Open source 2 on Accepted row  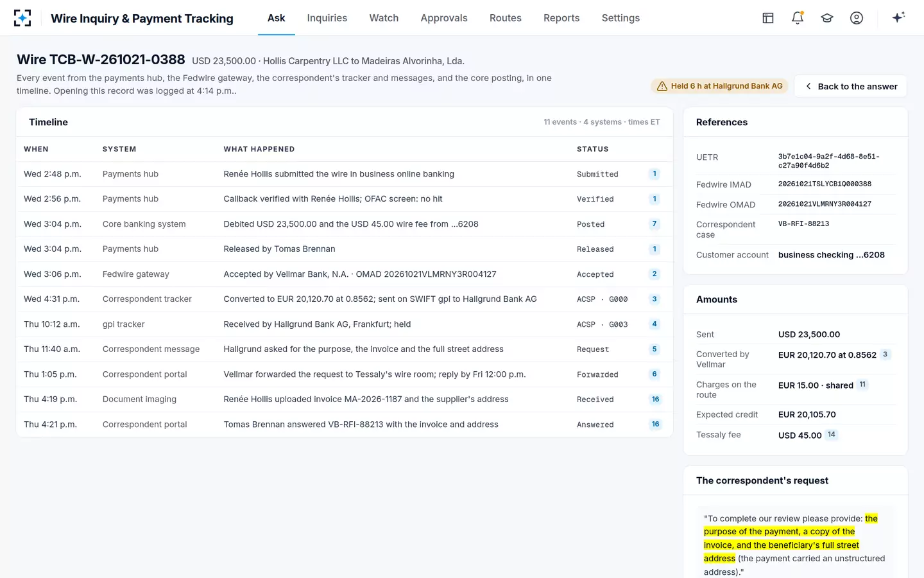[654, 274]
